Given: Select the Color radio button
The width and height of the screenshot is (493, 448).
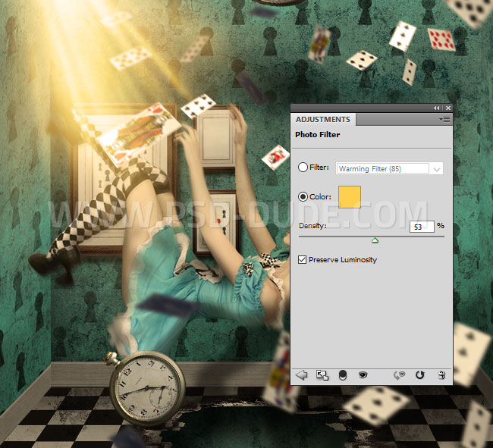Looking at the screenshot, I should tap(303, 196).
